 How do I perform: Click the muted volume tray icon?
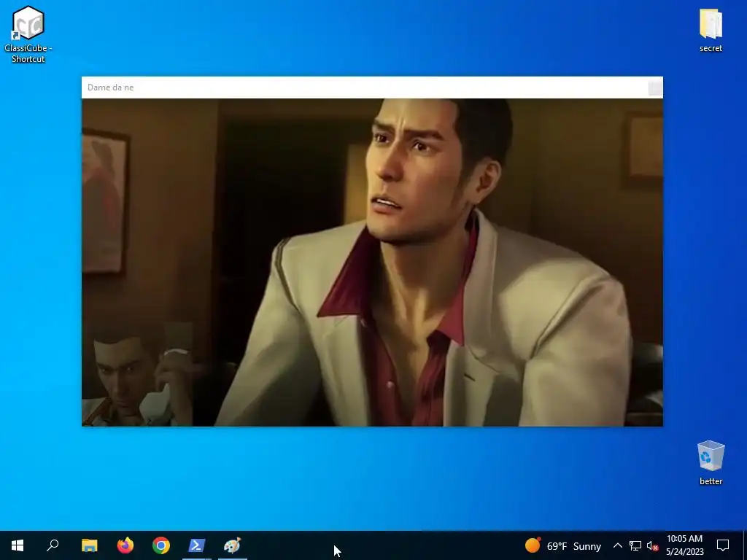click(653, 545)
